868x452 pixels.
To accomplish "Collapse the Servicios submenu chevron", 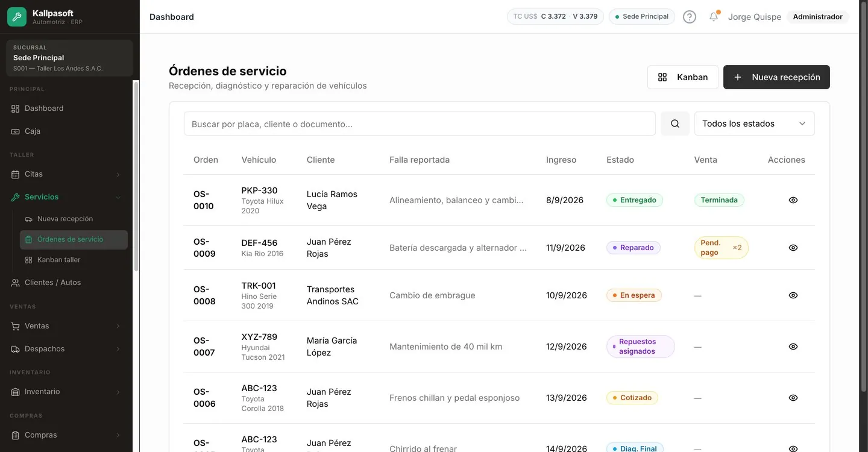I will tap(118, 197).
